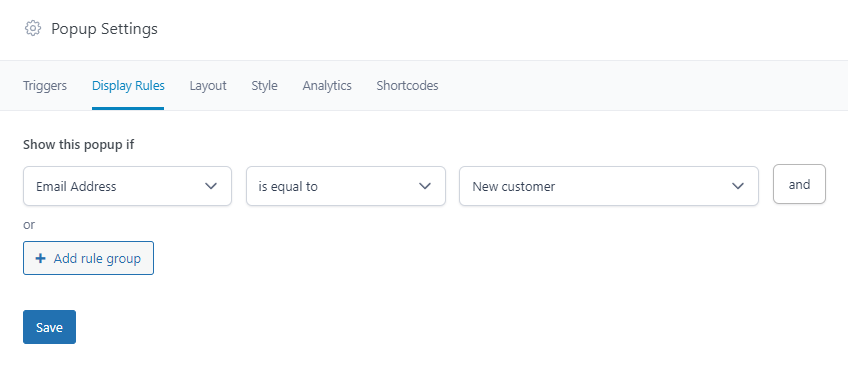Click the plus icon in Add rule group

point(40,259)
